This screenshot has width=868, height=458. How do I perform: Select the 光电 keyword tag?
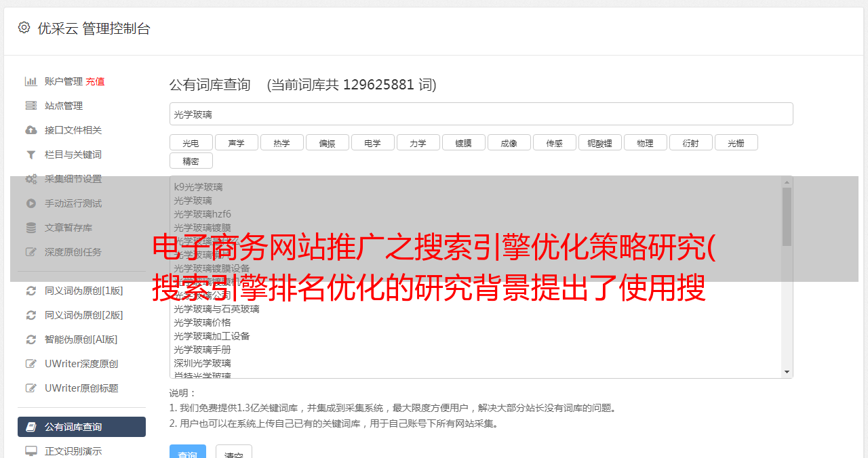click(x=191, y=142)
